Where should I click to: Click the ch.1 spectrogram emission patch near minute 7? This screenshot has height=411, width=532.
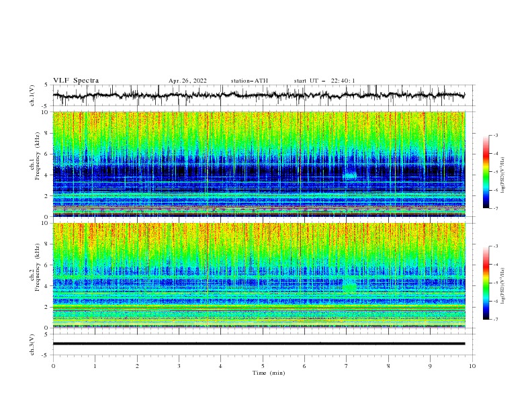(350, 175)
